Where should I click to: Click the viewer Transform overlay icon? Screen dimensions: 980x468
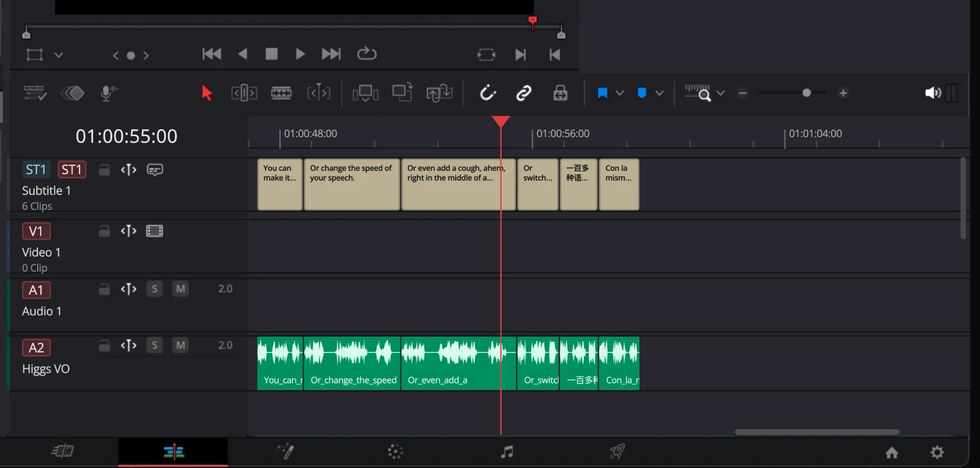click(x=34, y=54)
